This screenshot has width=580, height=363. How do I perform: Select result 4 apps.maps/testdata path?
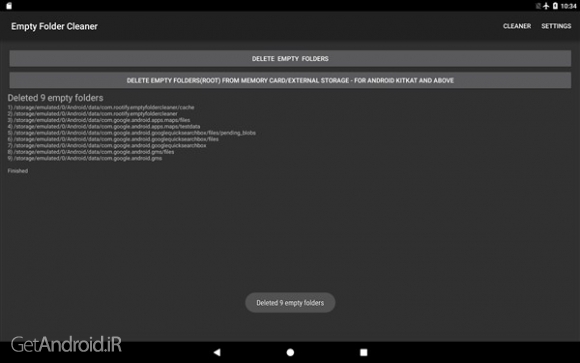[x=104, y=126]
